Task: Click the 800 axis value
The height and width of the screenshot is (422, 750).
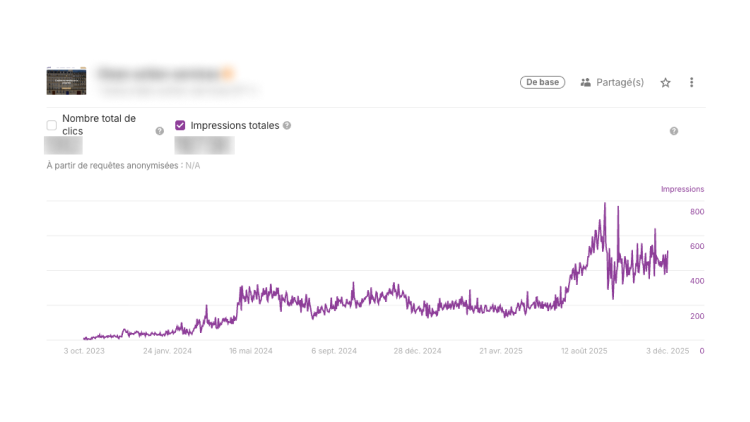Action: pyautogui.click(x=697, y=211)
